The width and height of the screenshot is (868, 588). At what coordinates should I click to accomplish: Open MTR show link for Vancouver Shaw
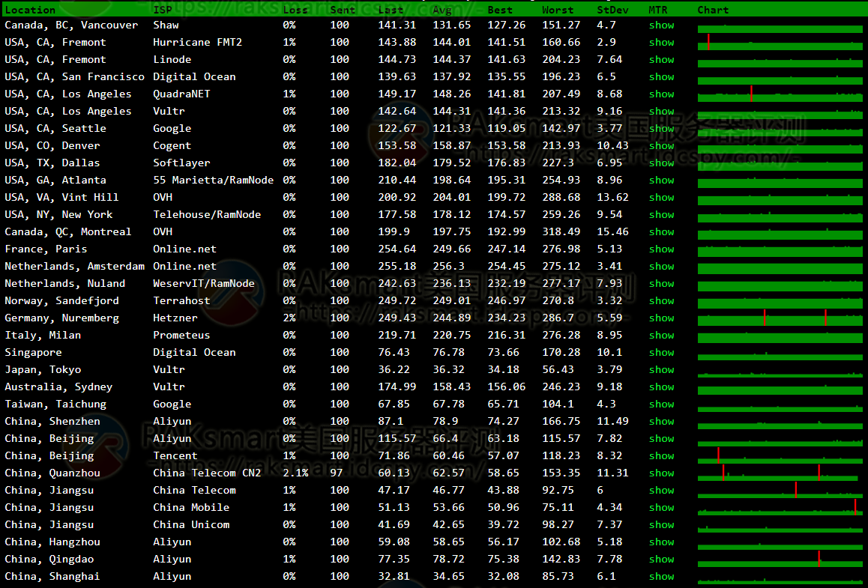point(662,25)
